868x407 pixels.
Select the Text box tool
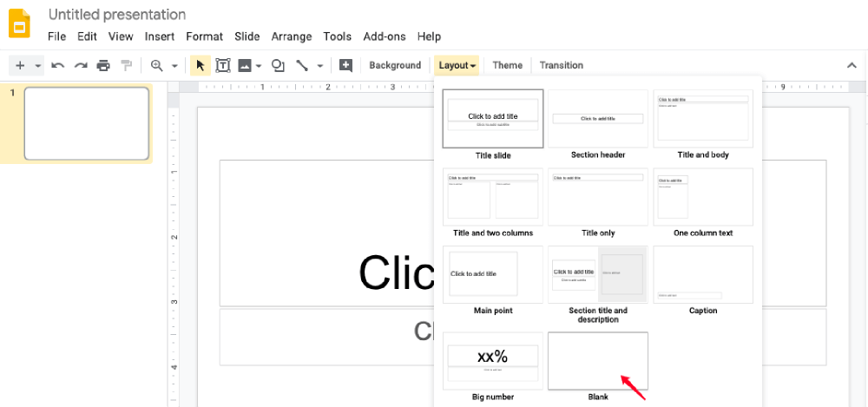point(223,65)
